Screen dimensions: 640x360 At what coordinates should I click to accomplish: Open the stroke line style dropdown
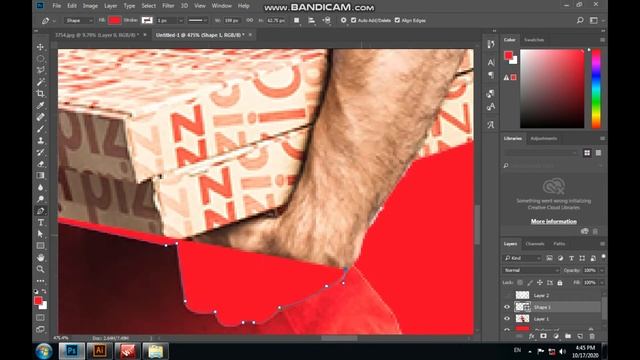coord(198,20)
